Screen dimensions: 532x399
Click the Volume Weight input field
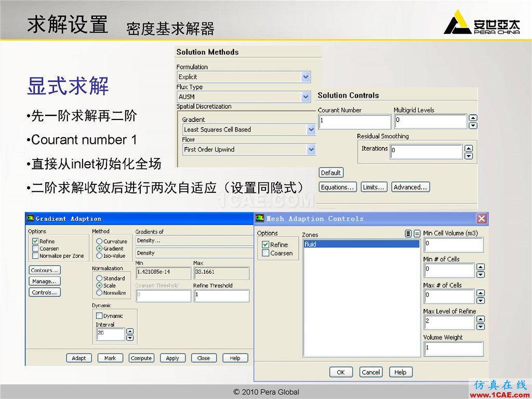[x=453, y=349]
